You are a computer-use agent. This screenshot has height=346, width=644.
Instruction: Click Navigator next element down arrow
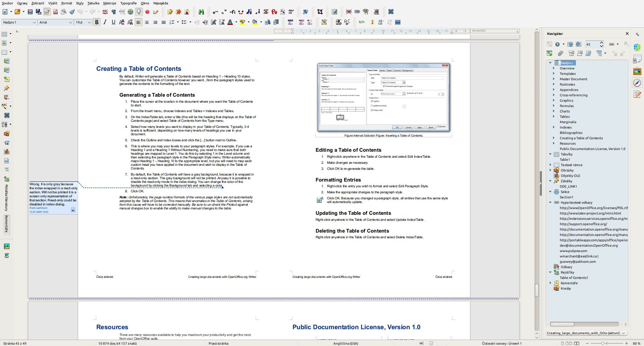click(579, 44)
